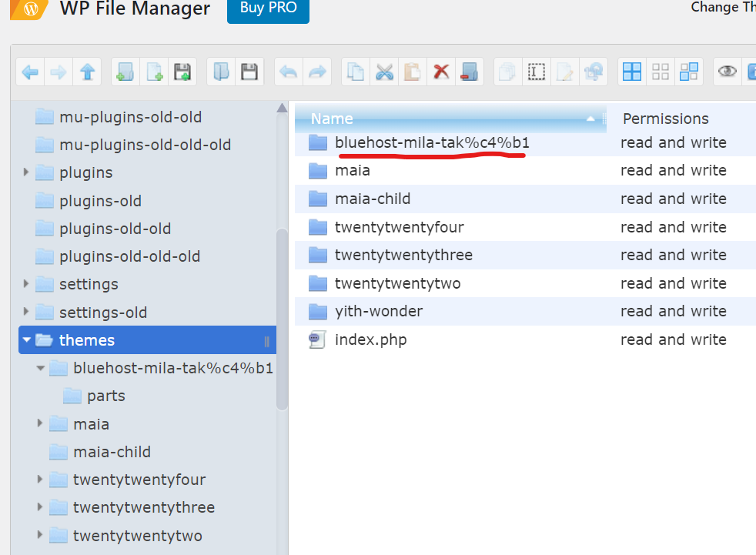Open resize and rotate image tool

[x=593, y=72]
